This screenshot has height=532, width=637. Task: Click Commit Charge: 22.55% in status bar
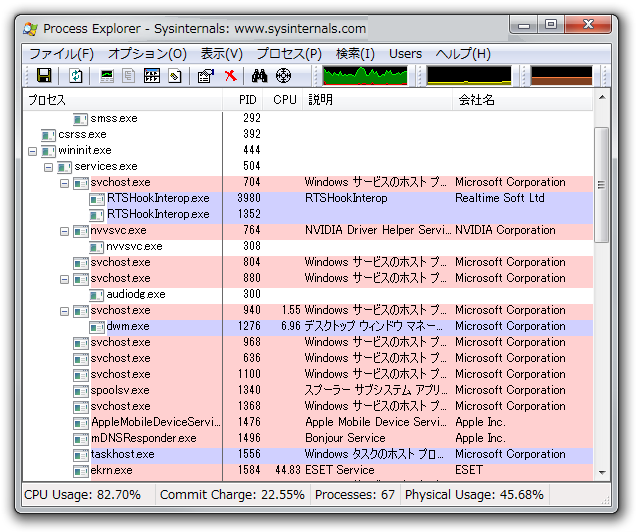tap(232, 495)
